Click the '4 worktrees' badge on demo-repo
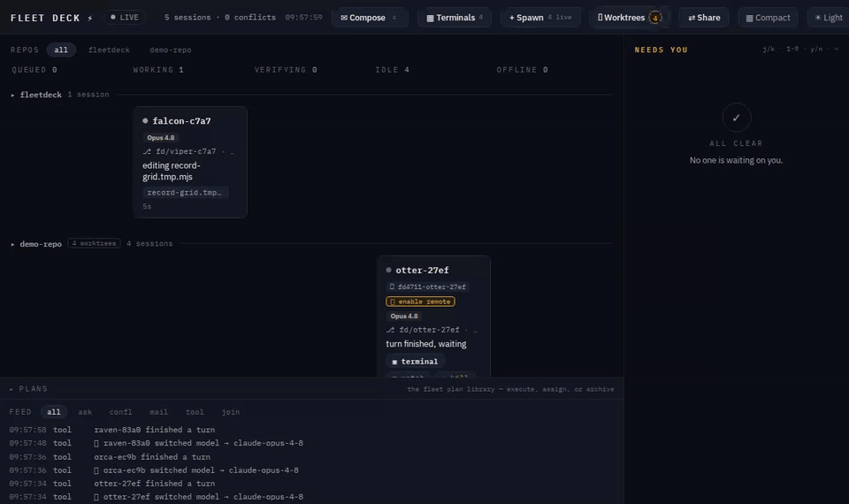 click(x=95, y=244)
